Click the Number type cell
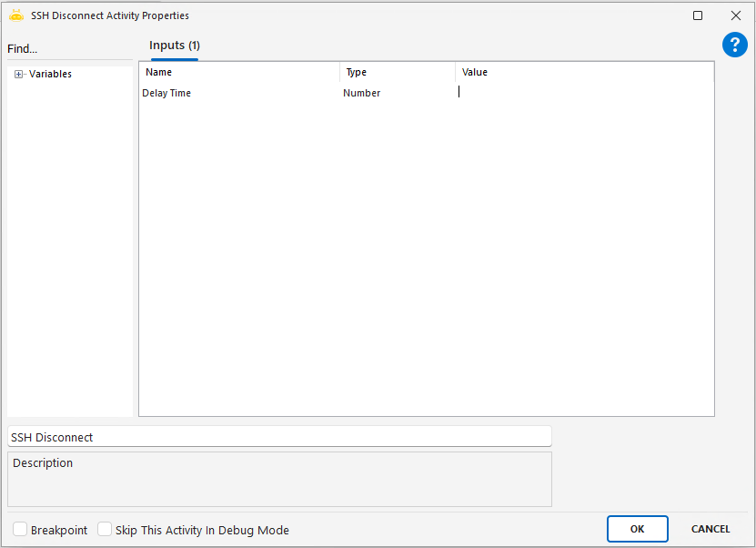The width and height of the screenshot is (756, 548). 362,93
